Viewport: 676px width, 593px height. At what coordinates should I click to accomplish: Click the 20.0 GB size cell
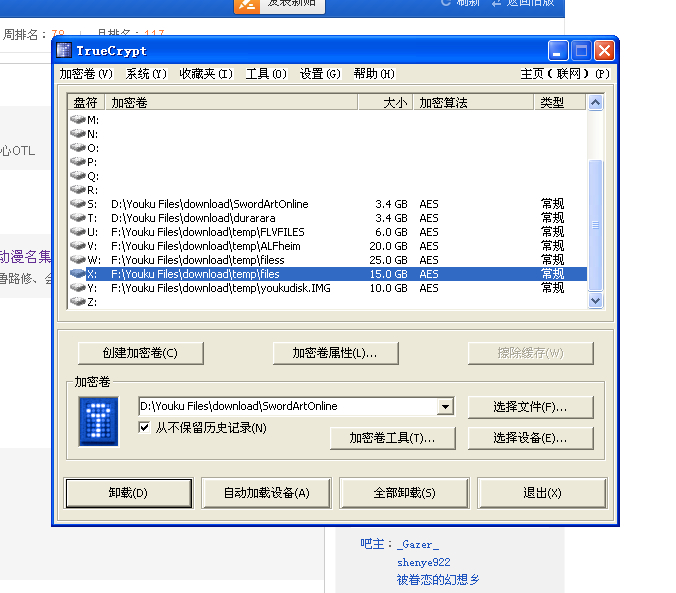pyautogui.click(x=388, y=246)
